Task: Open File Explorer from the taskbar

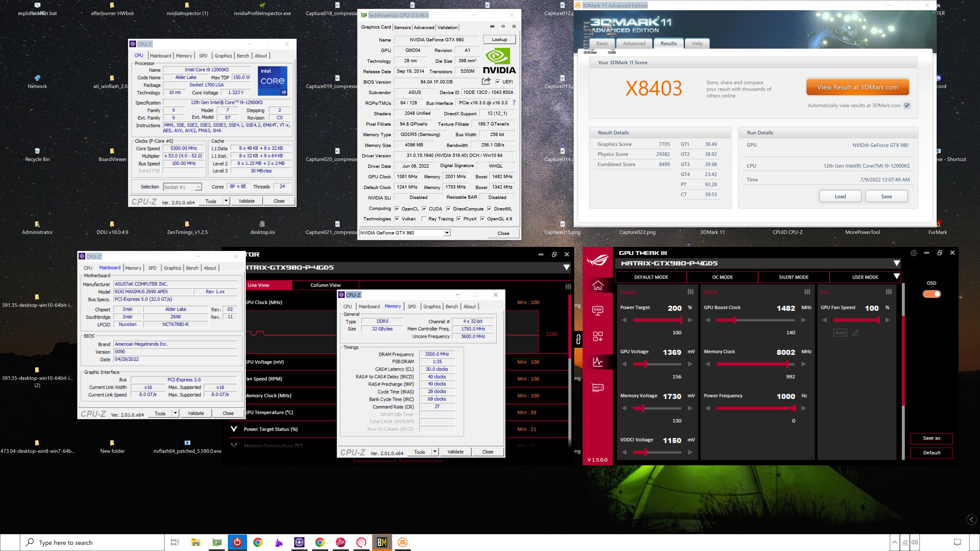Action: coord(195,542)
